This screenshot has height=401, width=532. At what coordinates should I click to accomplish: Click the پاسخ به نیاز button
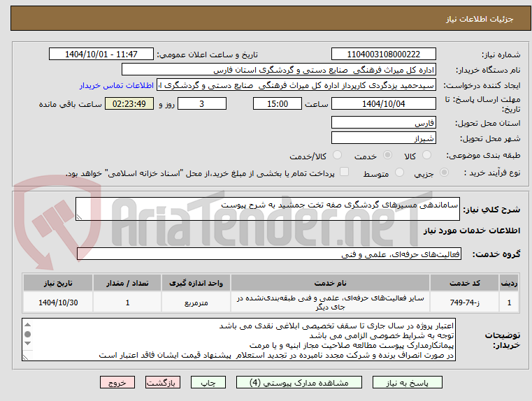tap(407, 382)
